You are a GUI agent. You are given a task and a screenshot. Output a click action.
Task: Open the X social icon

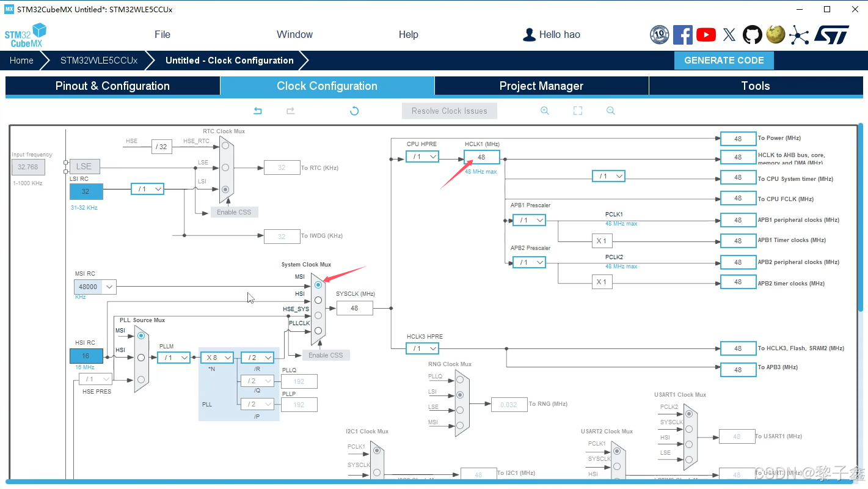(x=729, y=35)
